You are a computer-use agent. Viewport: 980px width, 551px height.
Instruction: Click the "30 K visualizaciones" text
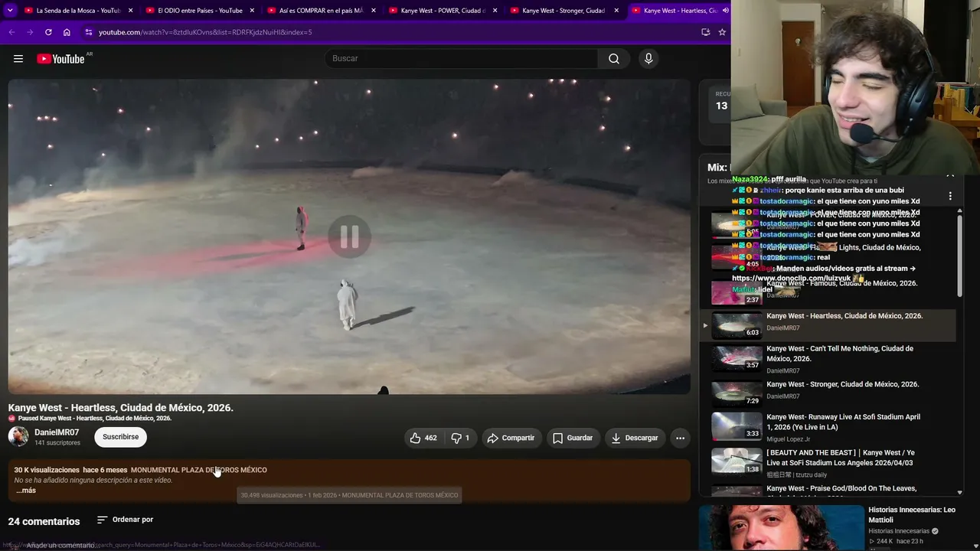pos(47,470)
